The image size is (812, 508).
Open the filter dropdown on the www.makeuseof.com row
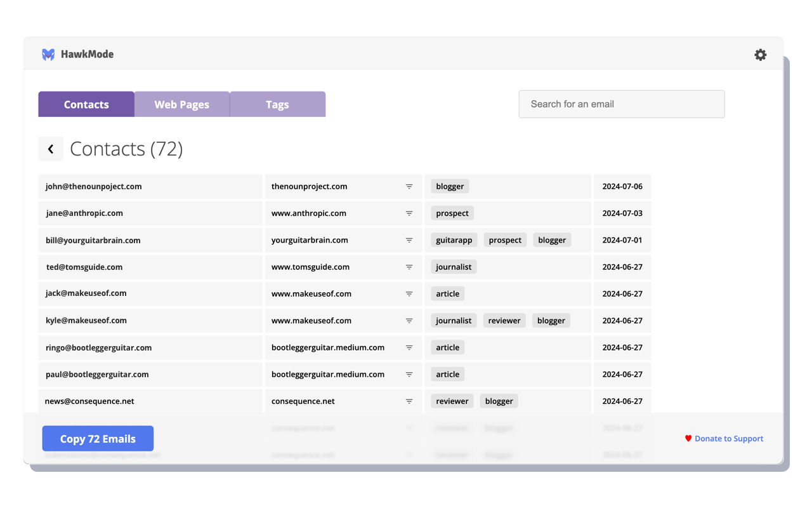[x=409, y=293]
